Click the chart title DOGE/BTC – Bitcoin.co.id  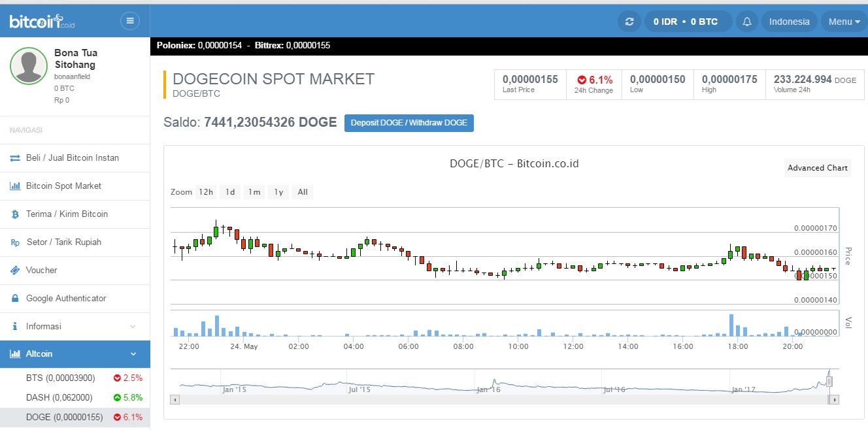(x=514, y=163)
